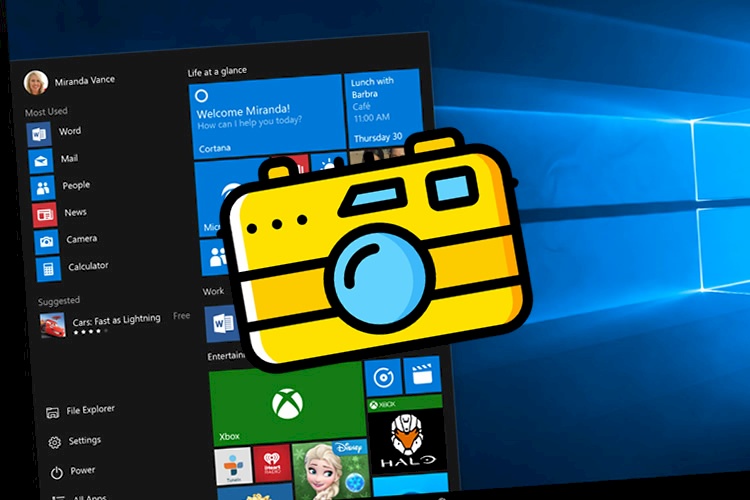Click the Power option

click(73, 471)
